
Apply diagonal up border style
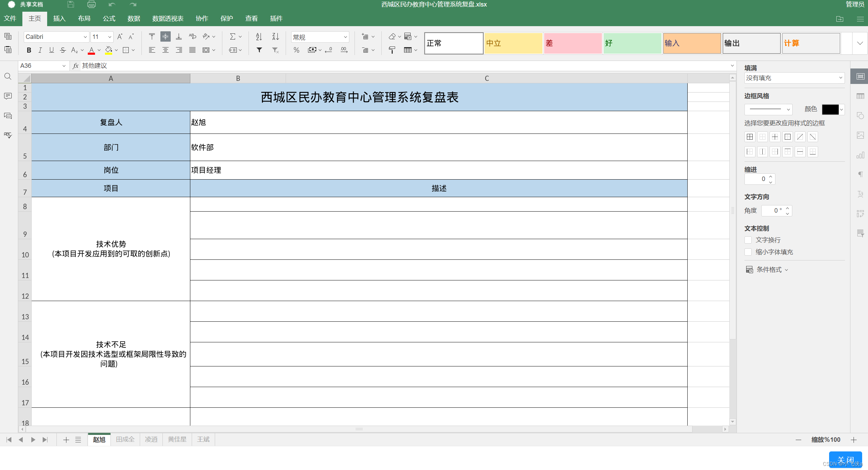click(x=800, y=137)
